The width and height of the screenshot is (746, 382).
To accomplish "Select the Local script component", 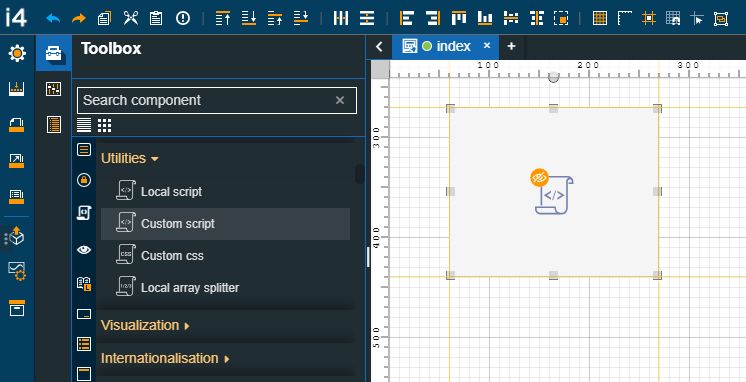I will [225, 192].
